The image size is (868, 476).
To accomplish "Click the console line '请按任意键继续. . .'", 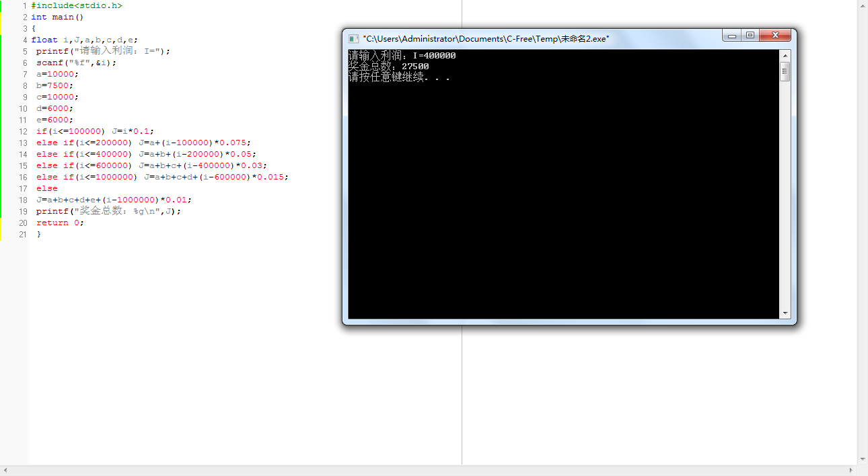I will [x=399, y=77].
